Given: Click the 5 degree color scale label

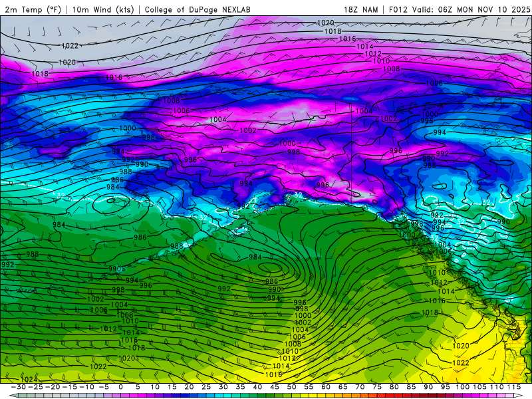Looking at the screenshot, I should (x=138, y=387).
